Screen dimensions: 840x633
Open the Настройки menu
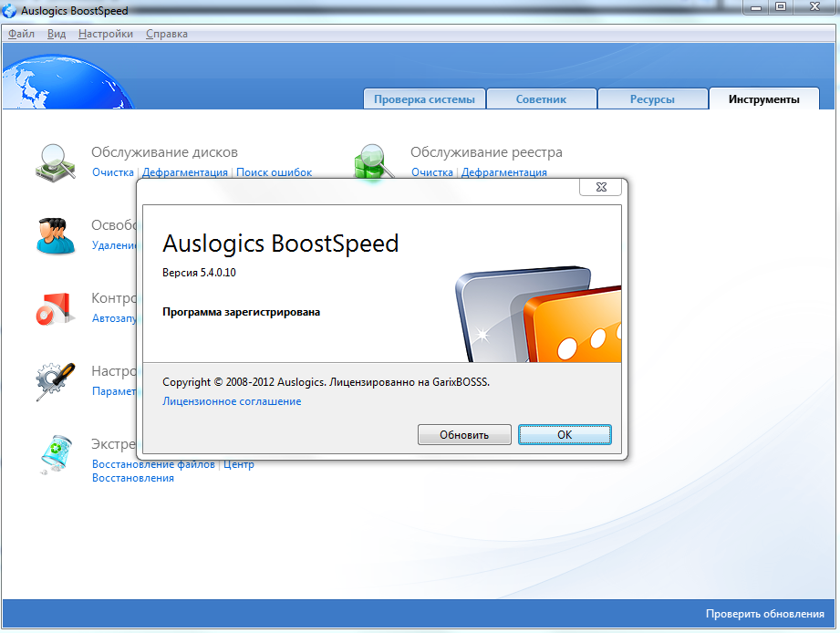106,34
